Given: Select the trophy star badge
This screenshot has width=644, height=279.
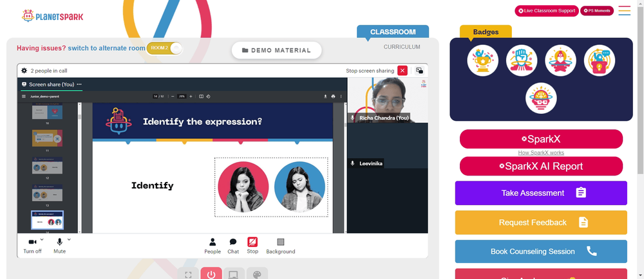Looking at the screenshot, I should [482, 60].
